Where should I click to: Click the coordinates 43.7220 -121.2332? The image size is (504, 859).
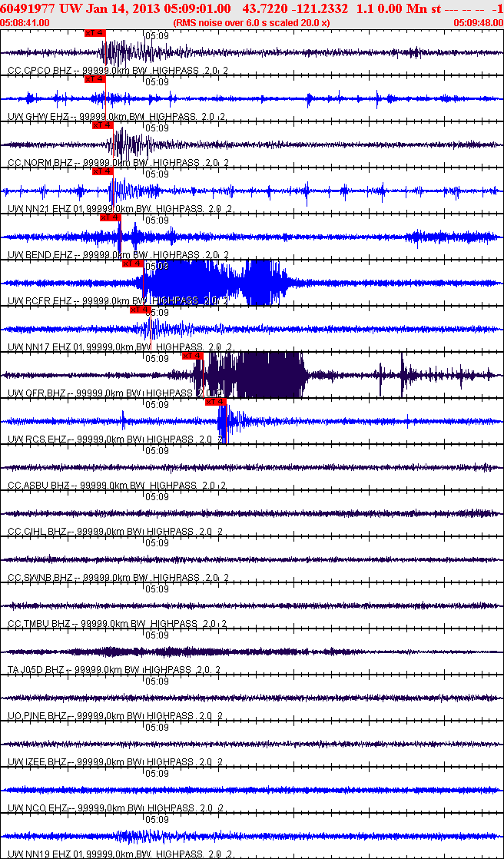pyautogui.click(x=294, y=9)
